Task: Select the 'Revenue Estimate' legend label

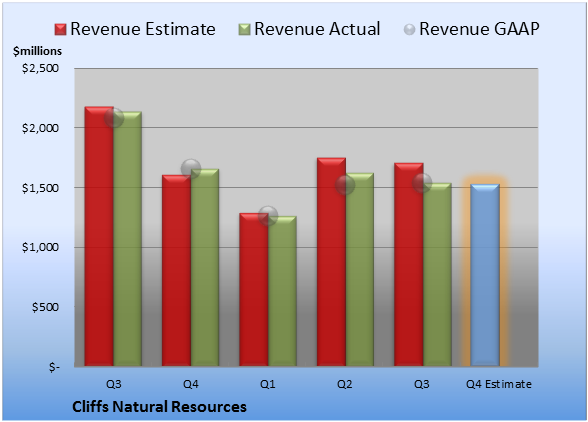Action: tap(143, 29)
